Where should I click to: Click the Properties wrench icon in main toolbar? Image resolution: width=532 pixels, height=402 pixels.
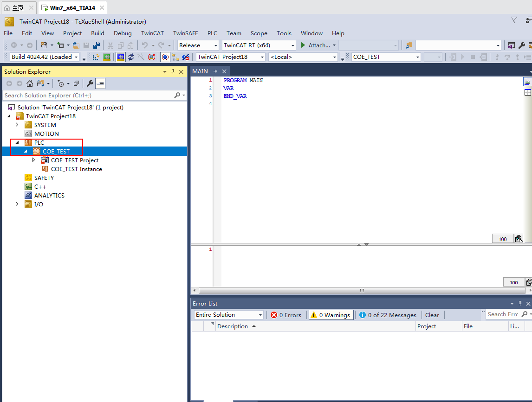[522, 45]
